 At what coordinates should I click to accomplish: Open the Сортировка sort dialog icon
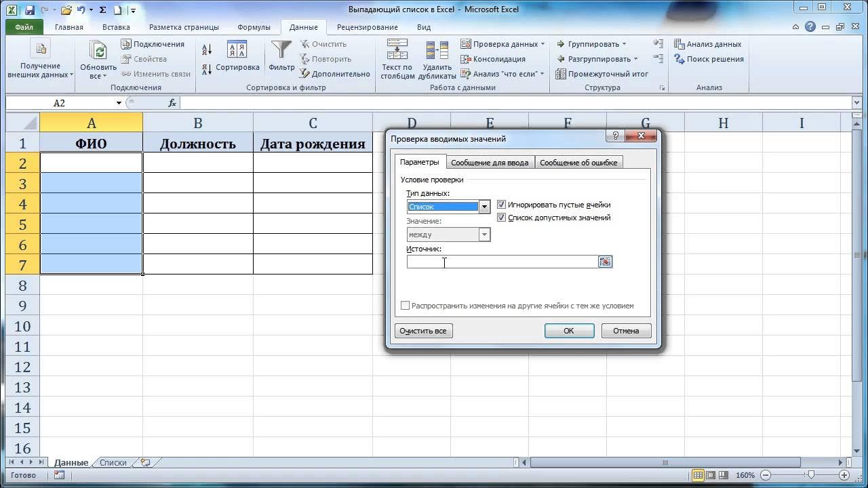coord(237,50)
